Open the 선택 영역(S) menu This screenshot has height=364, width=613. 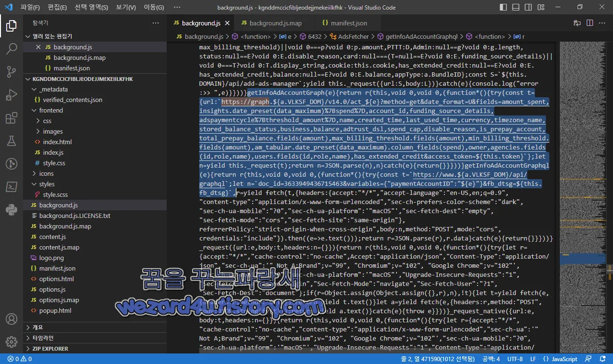click(91, 7)
